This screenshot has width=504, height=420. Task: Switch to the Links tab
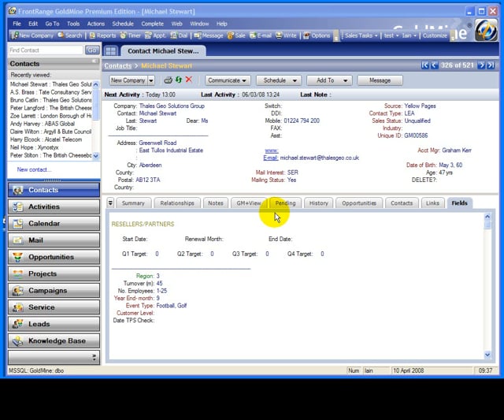(x=432, y=203)
